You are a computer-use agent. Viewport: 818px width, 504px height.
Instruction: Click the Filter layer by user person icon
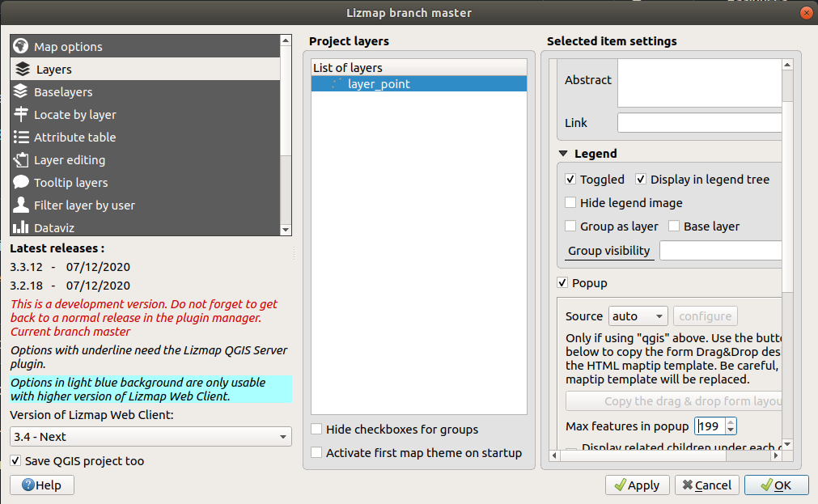21,205
